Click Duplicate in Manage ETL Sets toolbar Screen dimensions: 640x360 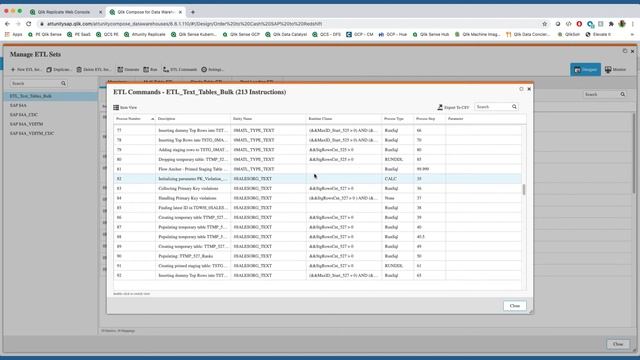[x=58, y=70]
